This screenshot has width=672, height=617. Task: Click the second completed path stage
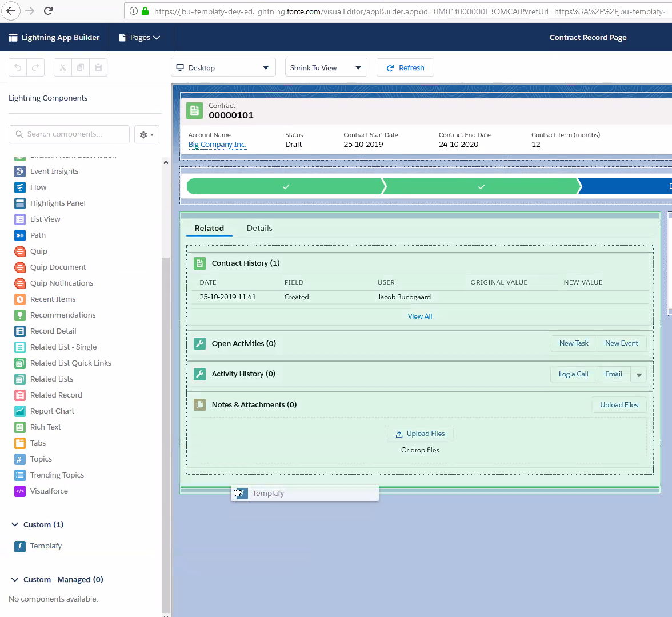(x=481, y=187)
